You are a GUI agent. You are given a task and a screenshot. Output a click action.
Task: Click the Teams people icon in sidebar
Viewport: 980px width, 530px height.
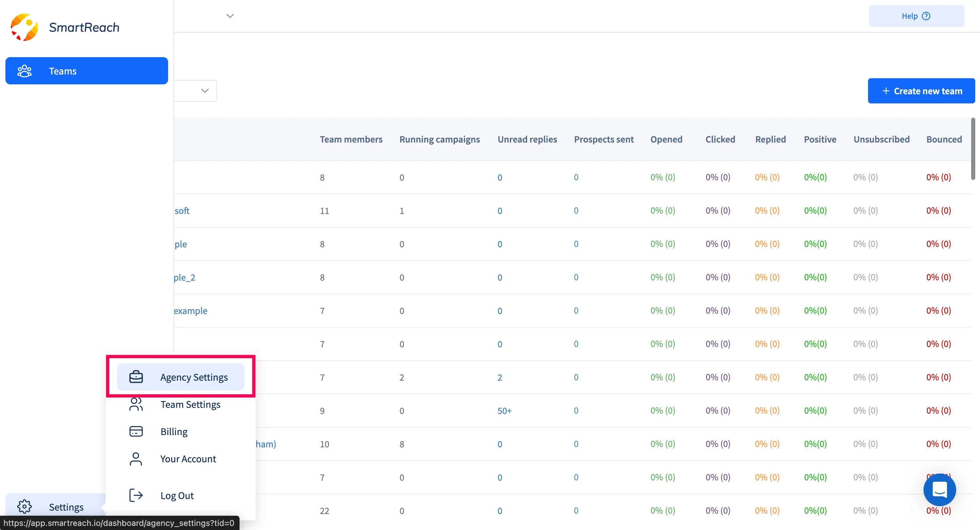[24, 71]
